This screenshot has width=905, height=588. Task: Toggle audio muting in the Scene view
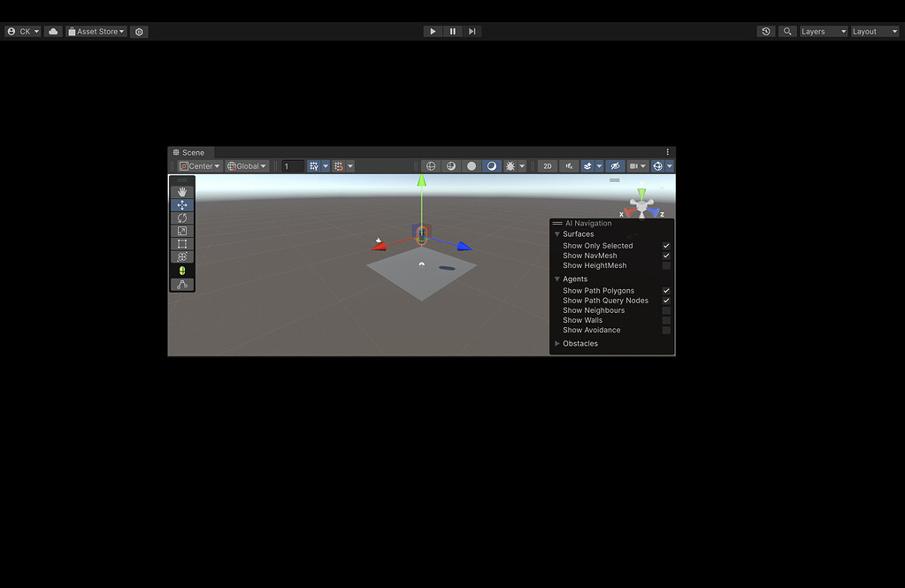569,165
